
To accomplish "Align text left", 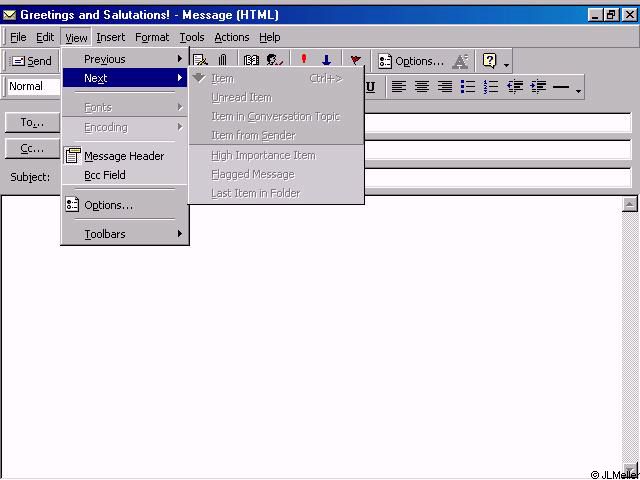I will (x=399, y=87).
